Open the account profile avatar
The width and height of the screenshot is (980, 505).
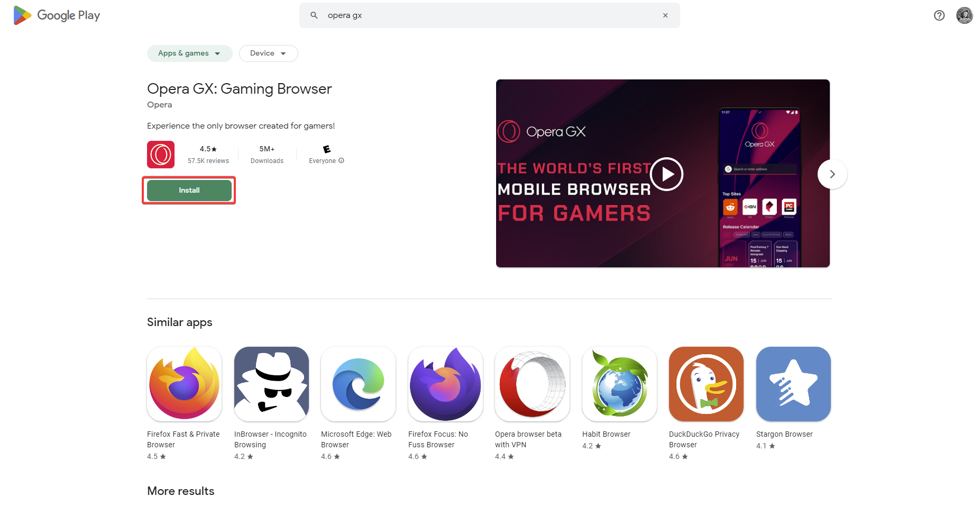coord(965,15)
